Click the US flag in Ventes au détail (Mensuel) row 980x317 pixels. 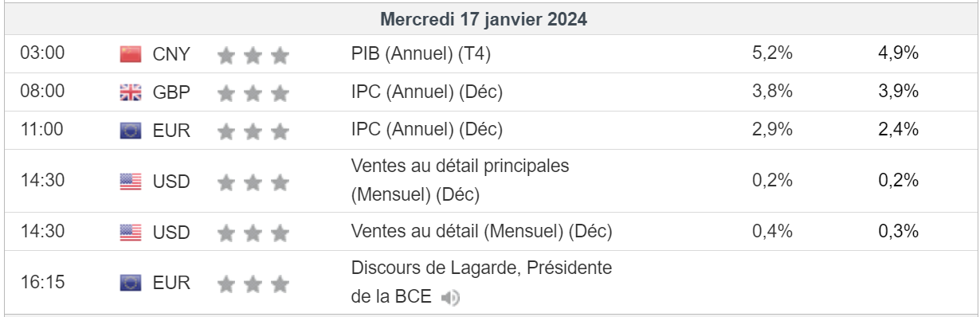(x=130, y=233)
